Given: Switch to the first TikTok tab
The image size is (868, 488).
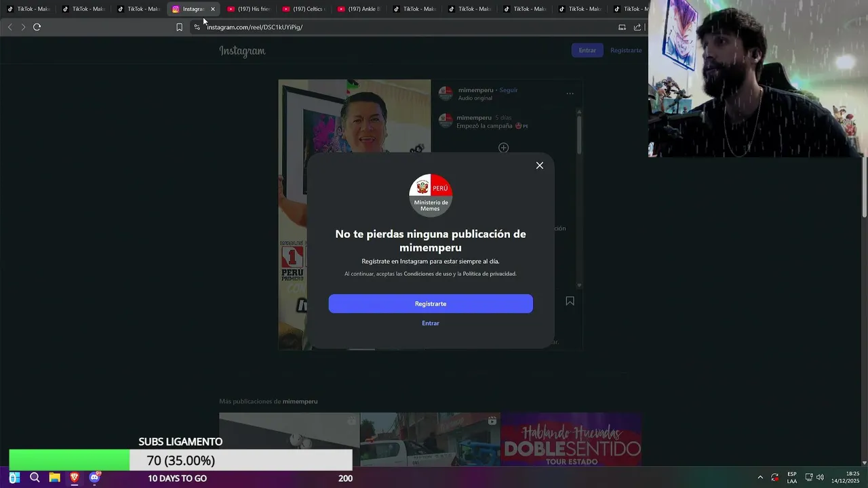Looking at the screenshot, I should pyautogui.click(x=28, y=9).
